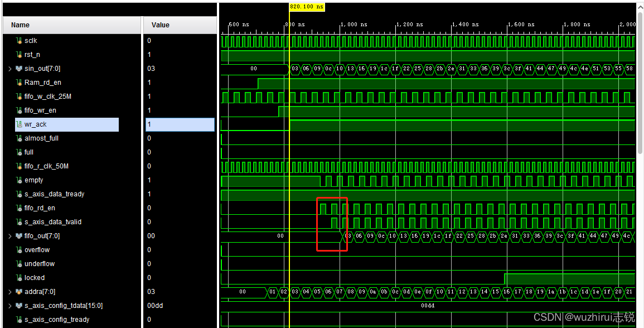Select the locked signal name
The height and width of the screenshot is (328, 644).
coord(35,278)
